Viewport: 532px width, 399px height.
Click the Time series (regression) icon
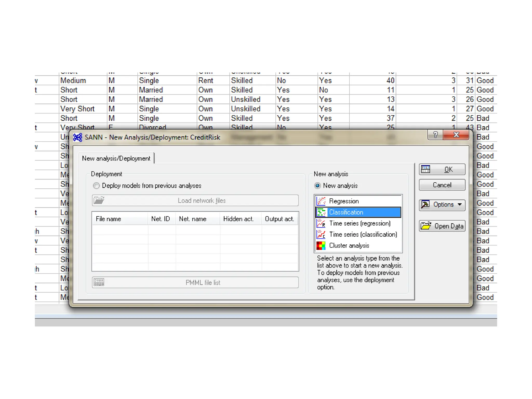tap(321, 223)
